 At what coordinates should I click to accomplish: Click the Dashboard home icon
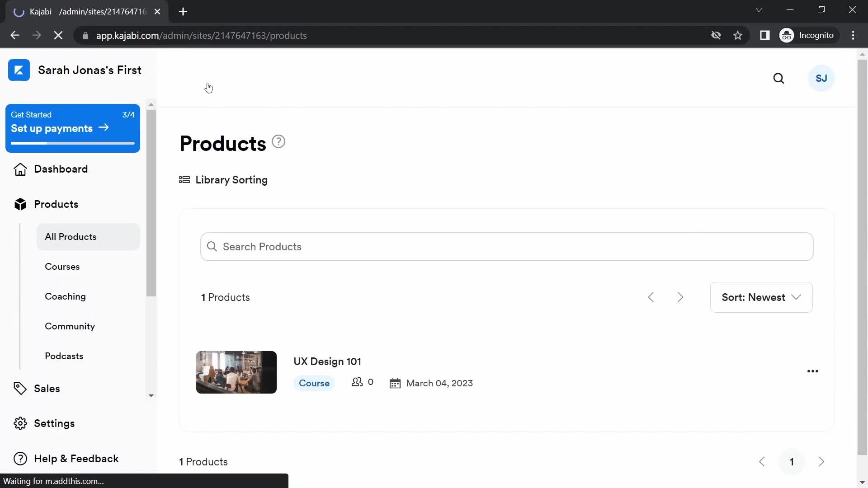(x=20, y=169)
